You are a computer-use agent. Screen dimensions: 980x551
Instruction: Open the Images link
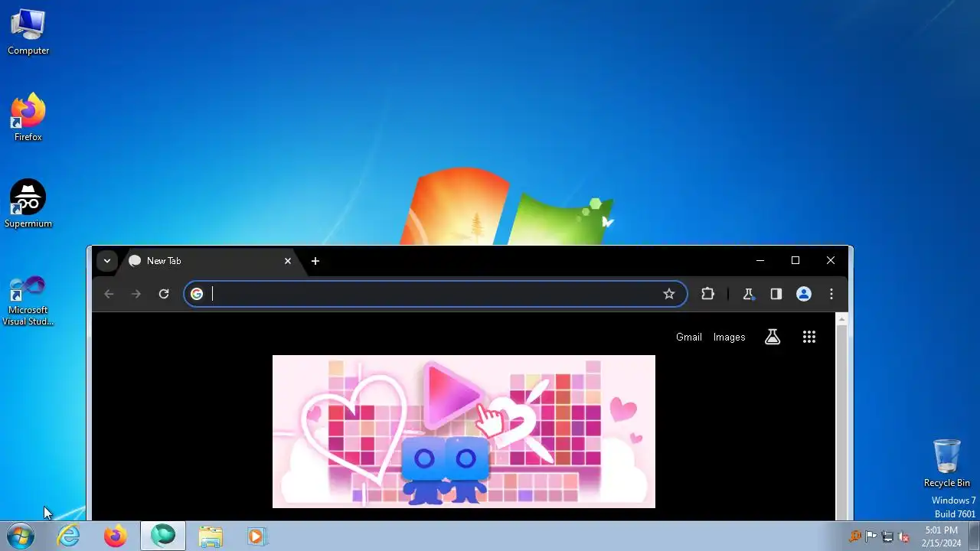729,337
